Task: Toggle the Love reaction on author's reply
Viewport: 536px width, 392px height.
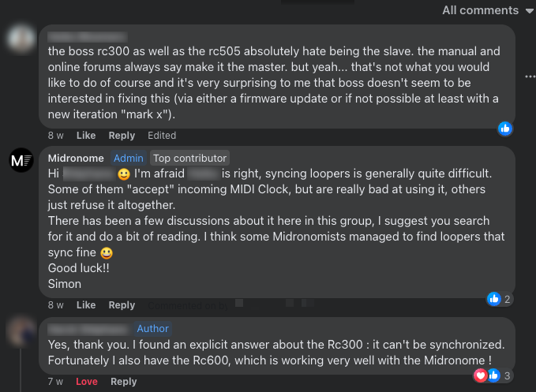Action: tap(87, 382)
